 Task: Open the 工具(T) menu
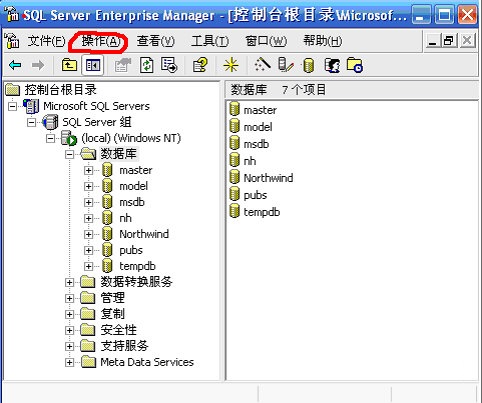click(x=210, y=41)
